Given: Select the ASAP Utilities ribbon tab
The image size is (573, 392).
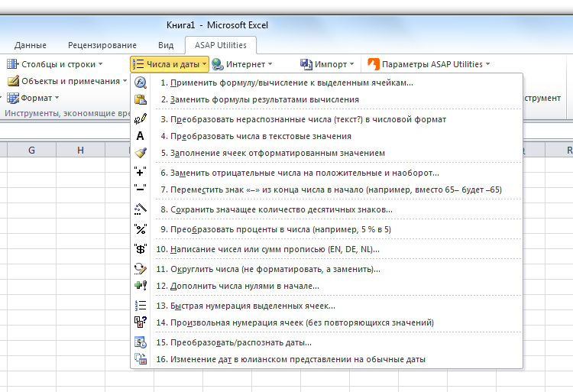Looking at the screenshot, I should click(x=221, y=45).
